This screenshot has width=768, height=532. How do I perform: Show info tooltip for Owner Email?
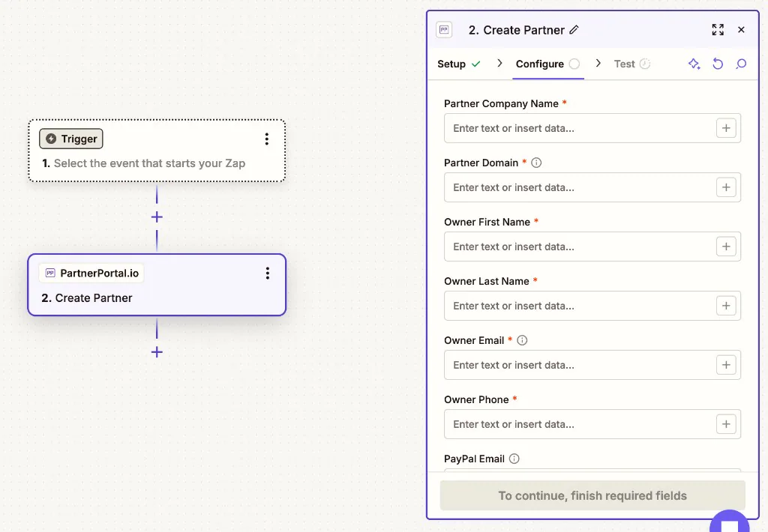(x=522, y=340)
